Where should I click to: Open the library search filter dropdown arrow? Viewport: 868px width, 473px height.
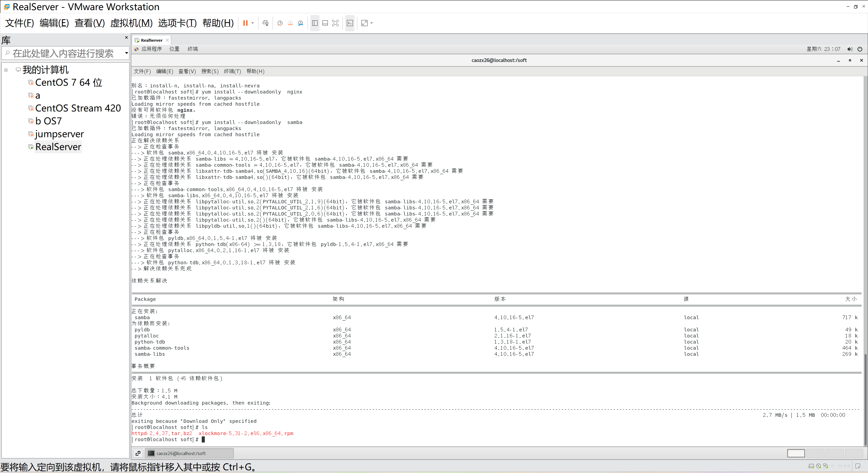click(x=126, y=53)
